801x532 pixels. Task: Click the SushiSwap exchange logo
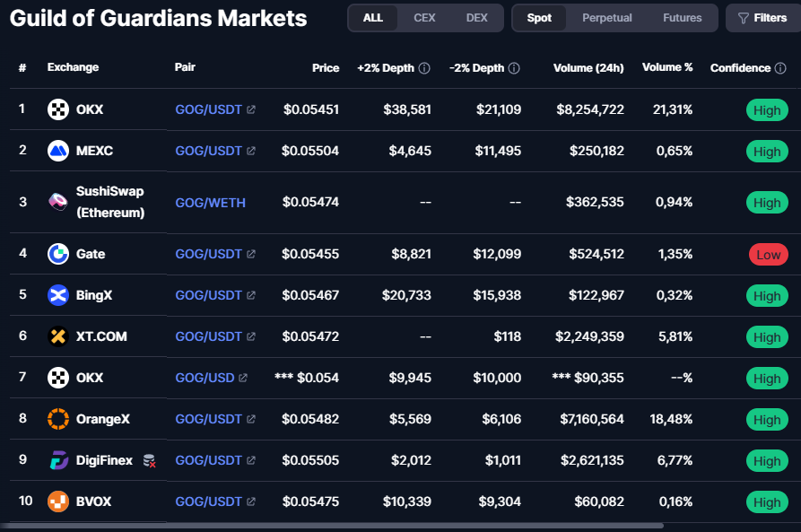(x=58, y=202)
